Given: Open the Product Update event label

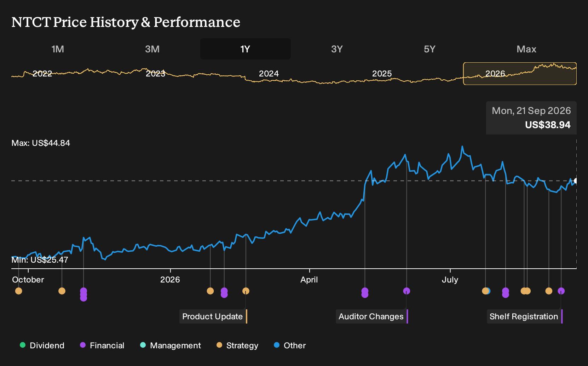Looking at the screenshot, I should (213, 316).
